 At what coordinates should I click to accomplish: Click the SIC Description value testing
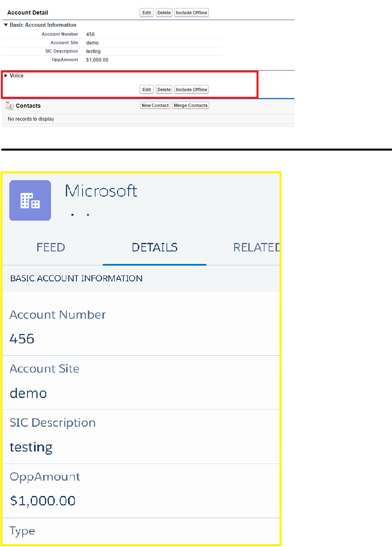(31, 447)
